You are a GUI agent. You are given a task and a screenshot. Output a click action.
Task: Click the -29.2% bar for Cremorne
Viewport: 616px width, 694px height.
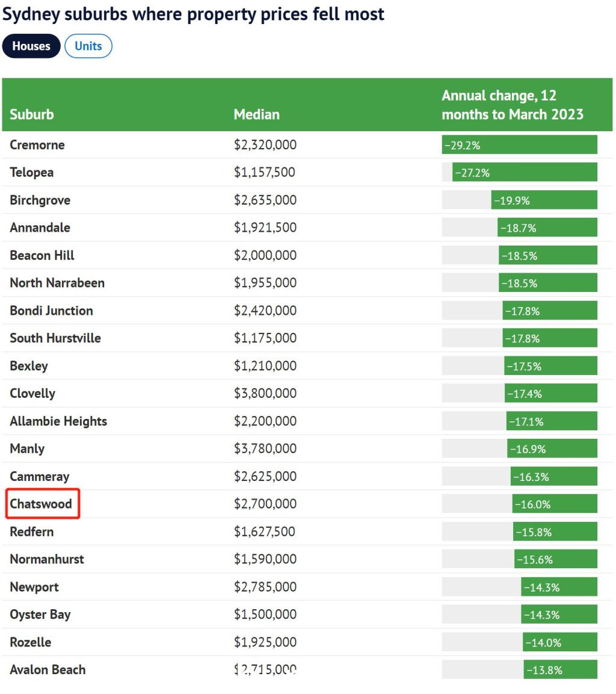520,145
